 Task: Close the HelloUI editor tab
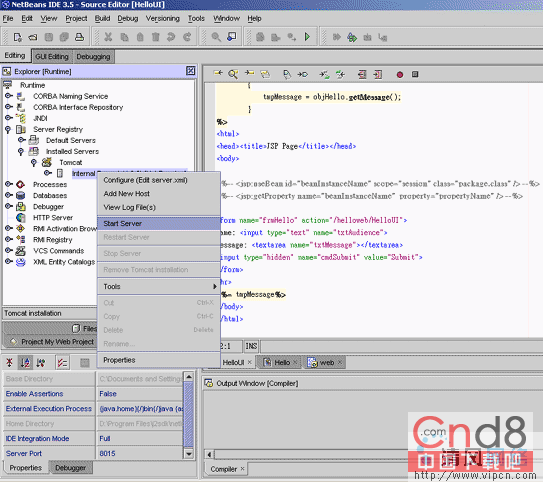(x=249, y=362)
